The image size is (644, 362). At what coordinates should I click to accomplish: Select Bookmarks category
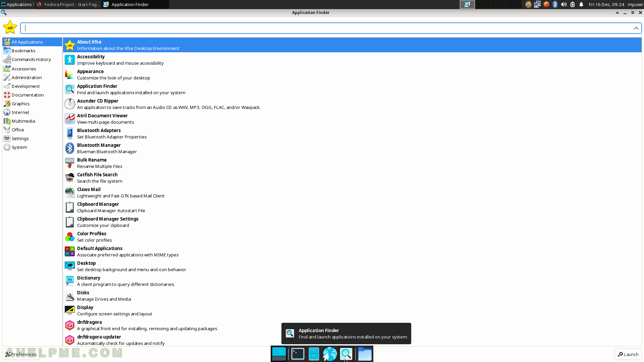(x=32, y=51)
